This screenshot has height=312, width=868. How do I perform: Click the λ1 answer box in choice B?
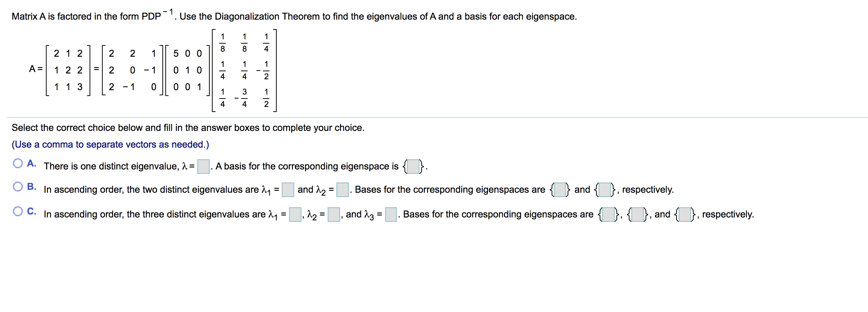point(288,189)
